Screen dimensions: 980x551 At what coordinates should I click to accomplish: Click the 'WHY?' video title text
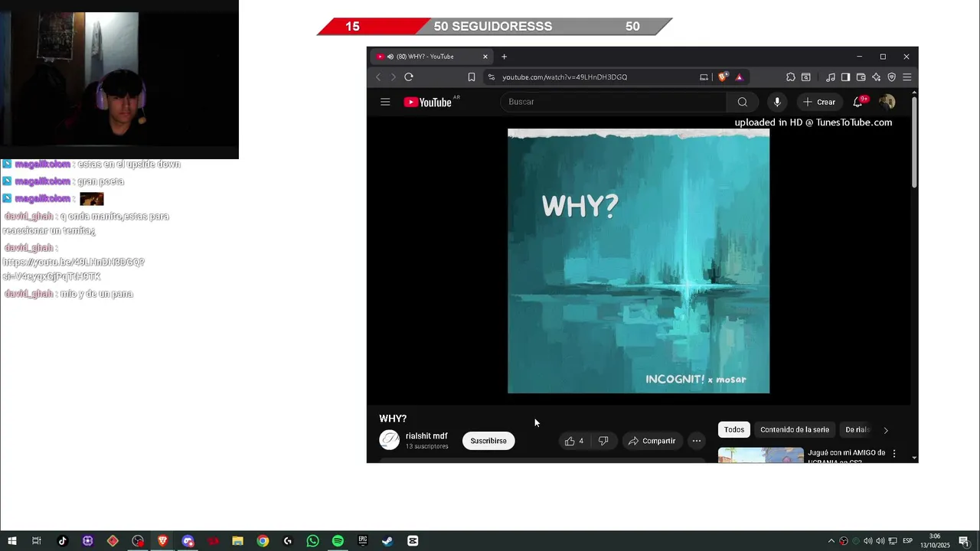(x=393, y=419)
